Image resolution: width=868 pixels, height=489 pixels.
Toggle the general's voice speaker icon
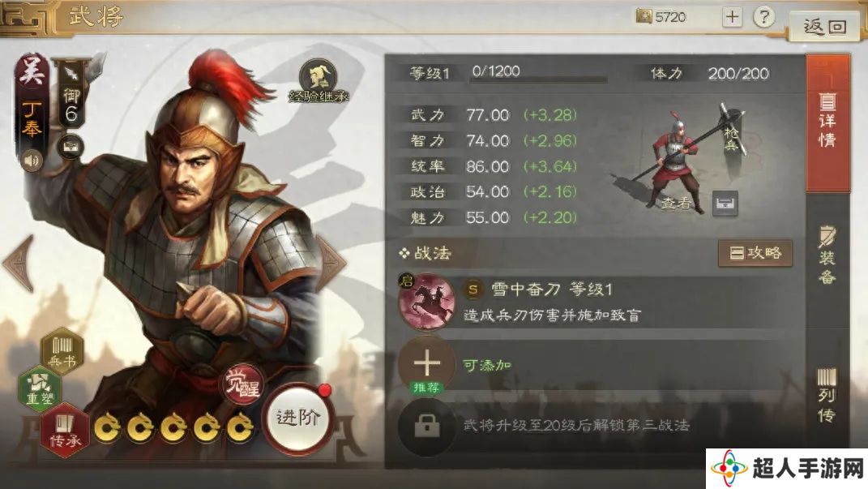pyautogui.click(x=32, y=161)
